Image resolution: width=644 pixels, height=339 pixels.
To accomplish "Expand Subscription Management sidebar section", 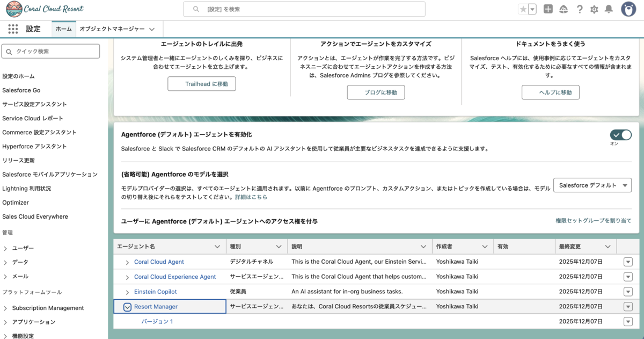I will point(5,308).
